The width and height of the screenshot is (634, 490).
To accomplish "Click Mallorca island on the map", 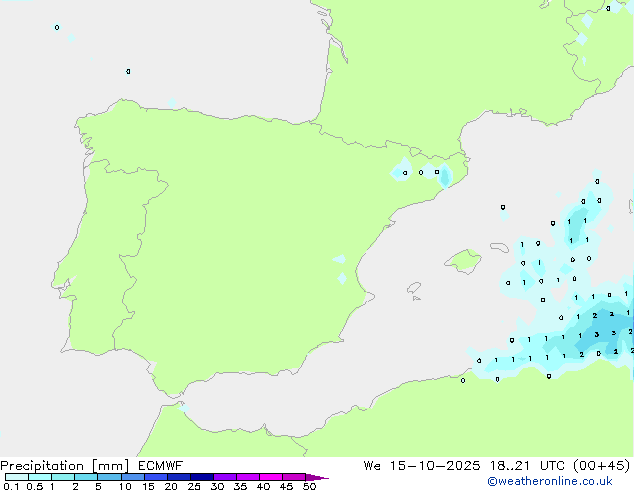I will click(463, 261).
